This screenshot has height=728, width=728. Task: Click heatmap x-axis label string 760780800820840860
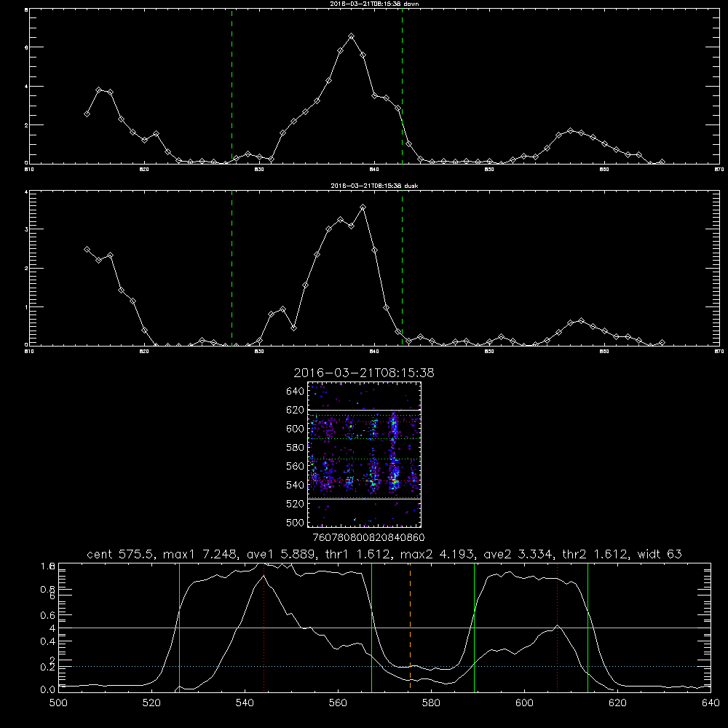pyautogui.click(x=369, y=538)
